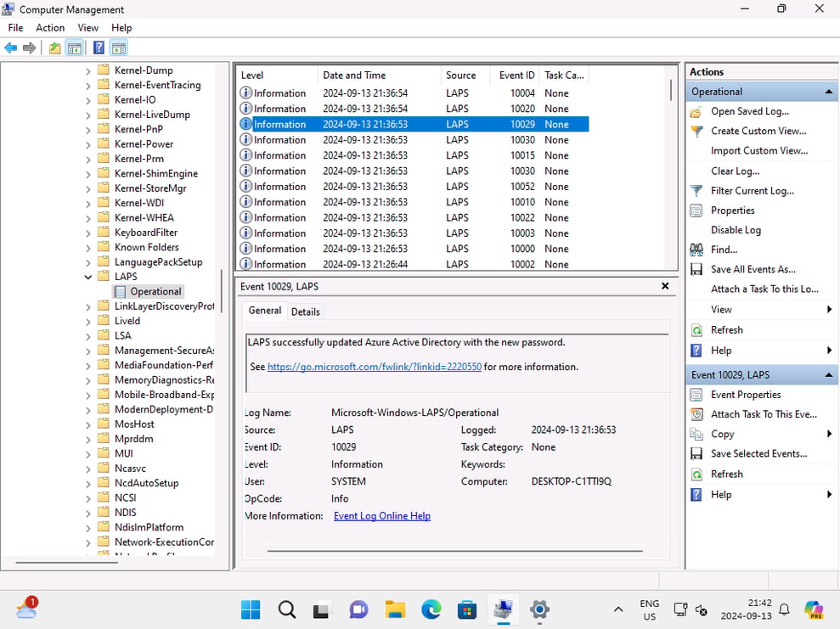Select the Known Folders tree item
The image size is (840, 629).
coord(146,248)
